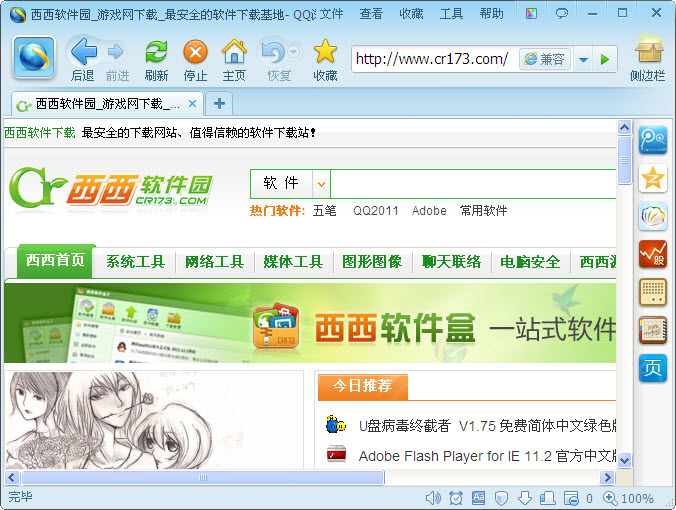676x510 pixels.
Task: Click the shield security status icon
Action: click(x=501, y=498)
